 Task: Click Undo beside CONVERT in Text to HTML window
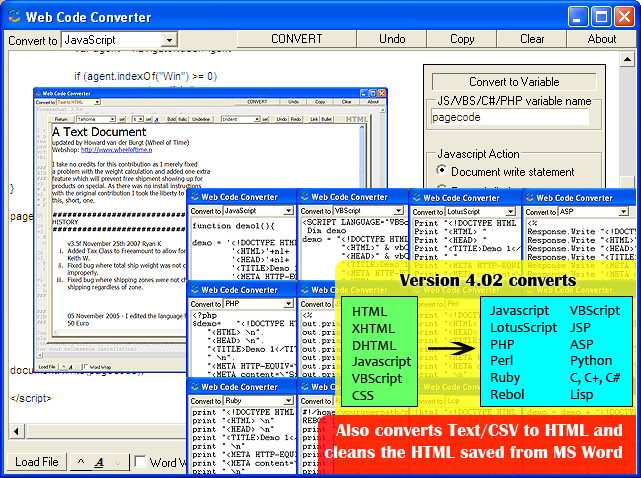tap(293, 102)
